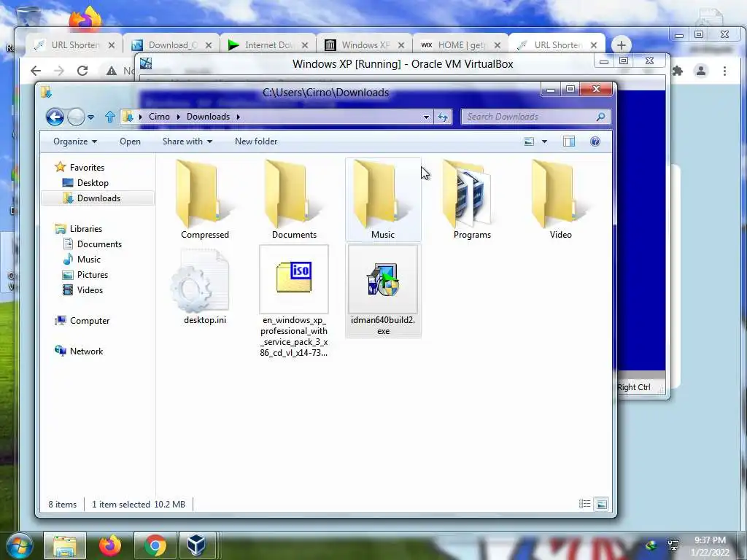Open Explorer help
This screenshot has width=747, height=560.
tap(595, 141)
